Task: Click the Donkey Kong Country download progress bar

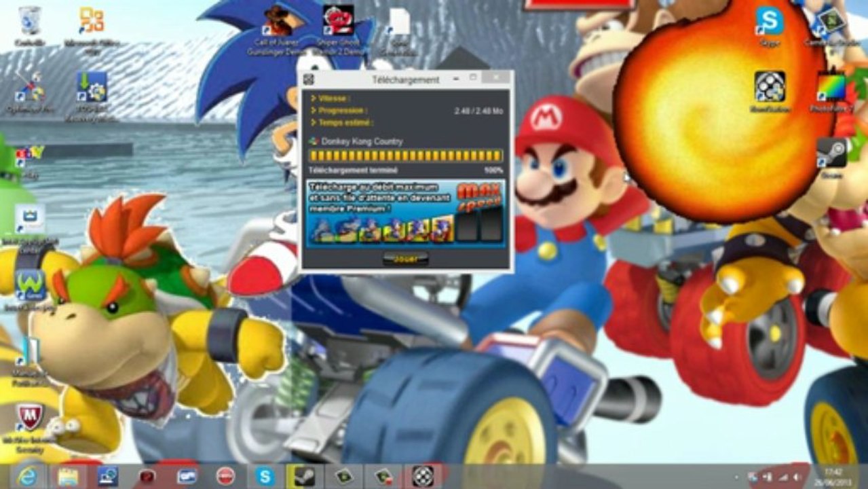Action: [x=406, y=156]
